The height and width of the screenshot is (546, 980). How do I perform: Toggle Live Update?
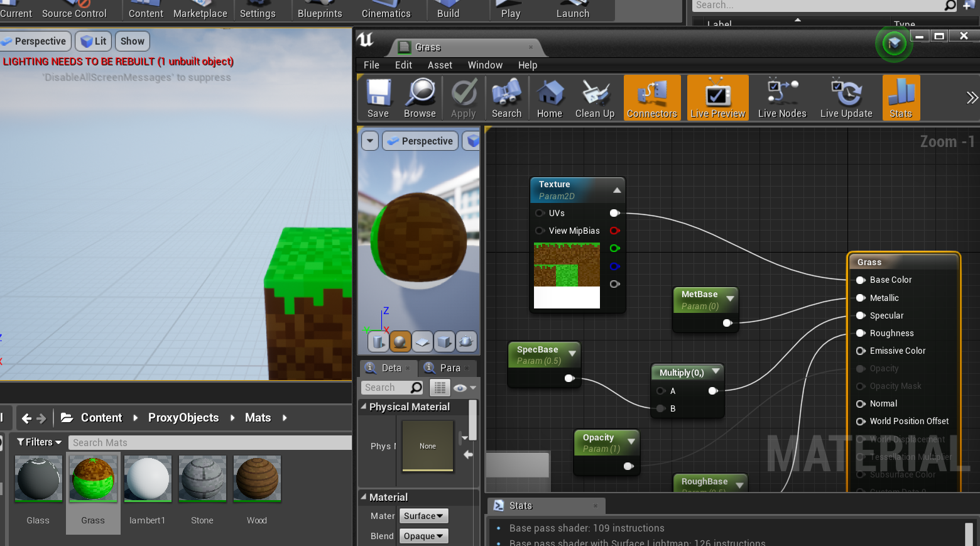[846, 98]
